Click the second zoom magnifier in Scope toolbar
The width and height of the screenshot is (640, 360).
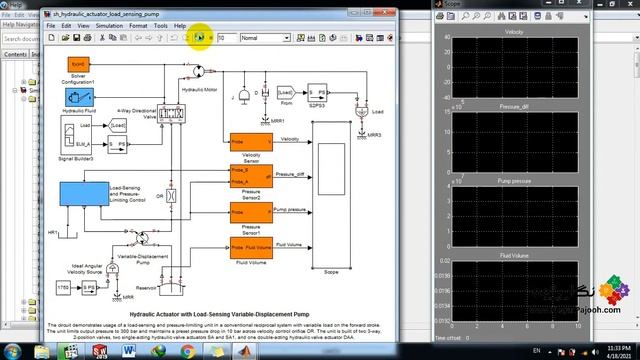476,16
